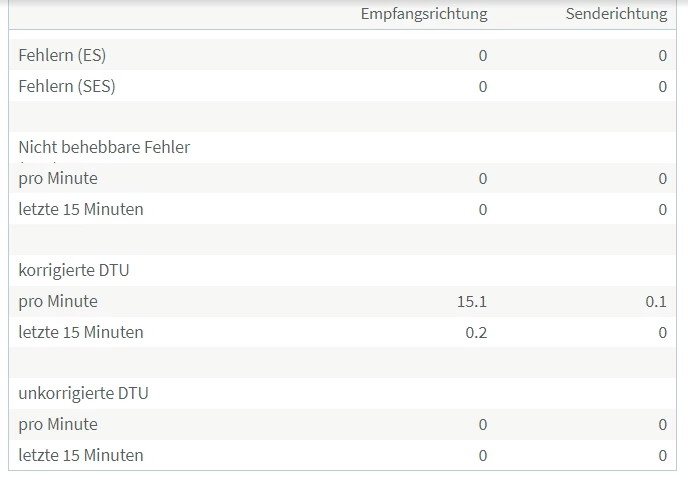Click the 0.1 value in Senderichtung
The image size is (688, 481).
(656, 302)
